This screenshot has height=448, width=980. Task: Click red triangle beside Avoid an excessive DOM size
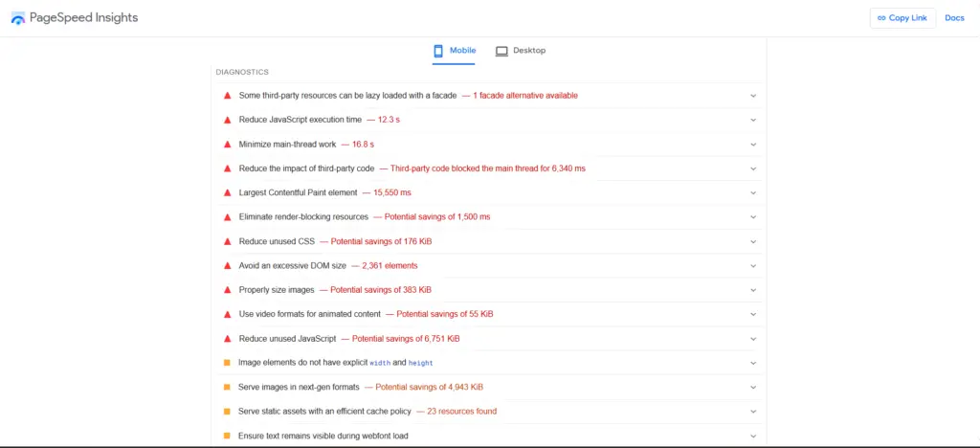point(228,265)
